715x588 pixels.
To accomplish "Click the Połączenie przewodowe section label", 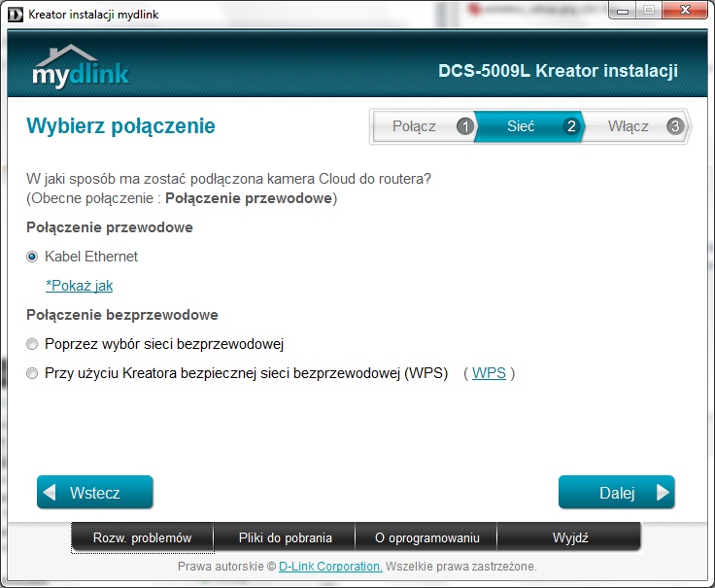I will (110, 227).
